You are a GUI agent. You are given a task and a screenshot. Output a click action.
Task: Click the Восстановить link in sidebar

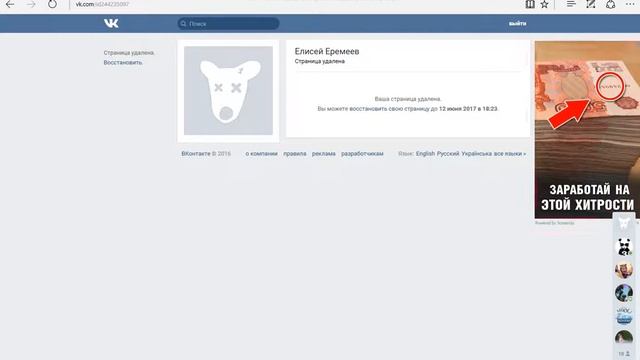tap(123, 62)
